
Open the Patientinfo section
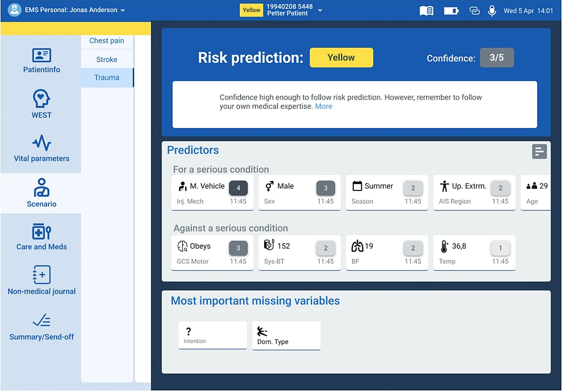[41, 61]
